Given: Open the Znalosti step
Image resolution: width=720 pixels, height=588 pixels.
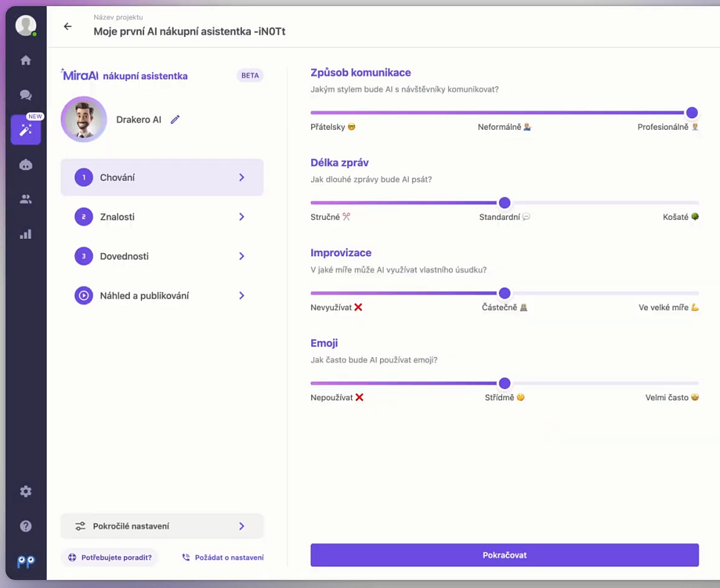Looking at the screenshot, I should click(162, 217).
